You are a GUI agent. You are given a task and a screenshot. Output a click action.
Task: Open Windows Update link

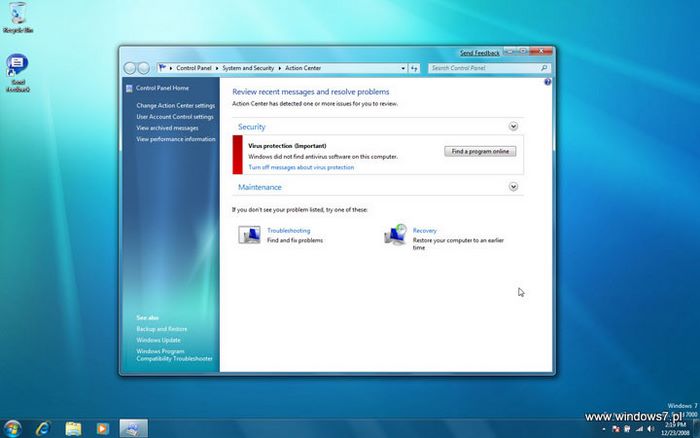click(x=158, y=340)
